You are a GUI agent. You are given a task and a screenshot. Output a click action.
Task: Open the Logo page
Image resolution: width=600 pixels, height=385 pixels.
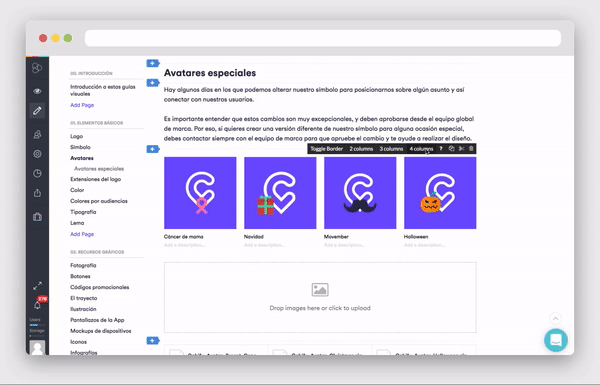coord(77,136)
